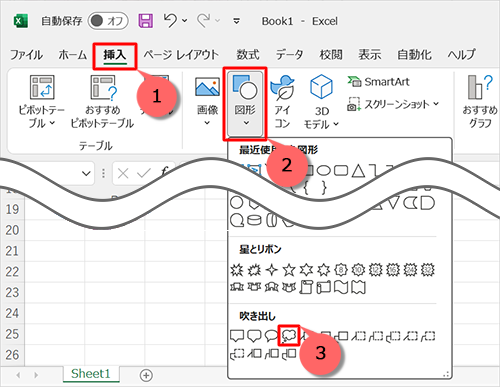Switch to the ホーム tab
500x387 pixels.
point(72,55)
